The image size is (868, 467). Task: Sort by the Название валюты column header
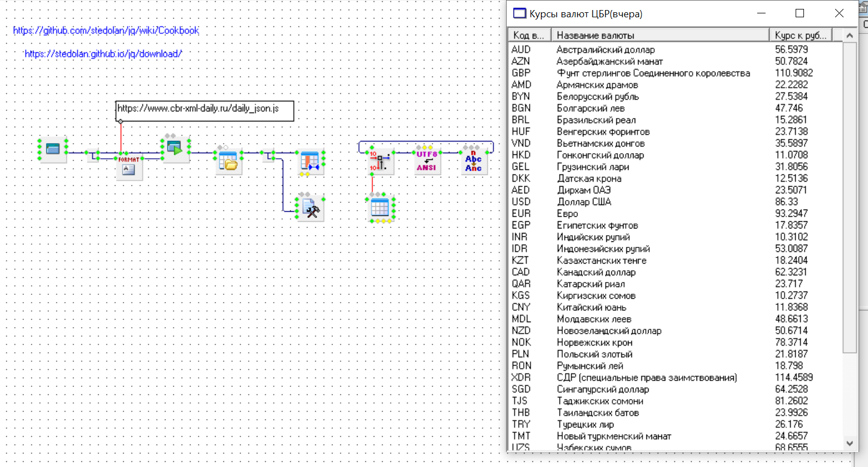(x=659, y=35)
